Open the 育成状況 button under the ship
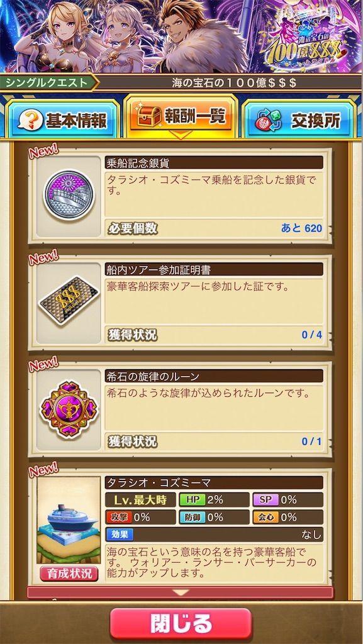The image size is (363, 644). [69, 573]
